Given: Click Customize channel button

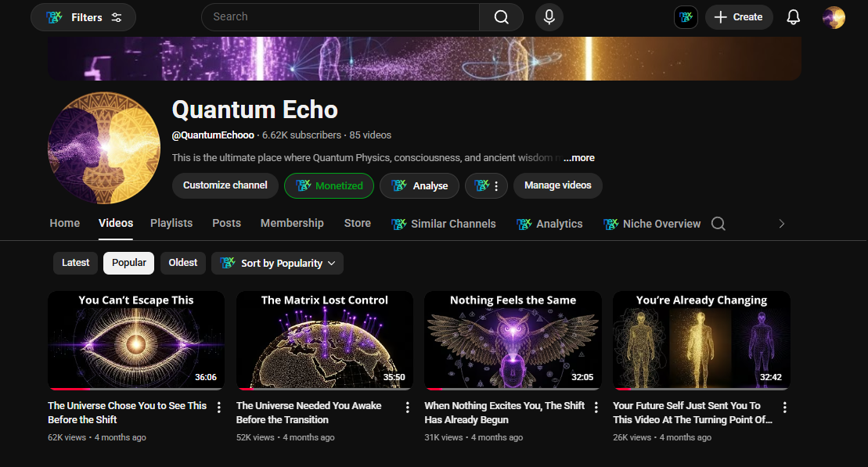Looking at the screenshot, I should 225,185.
